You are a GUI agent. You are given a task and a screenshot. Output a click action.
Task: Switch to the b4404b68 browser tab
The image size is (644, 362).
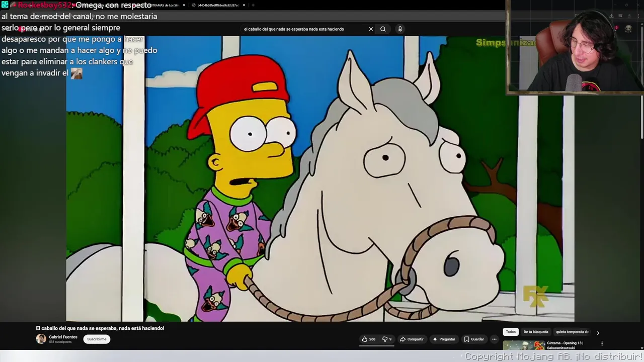(x=218, y=5)
